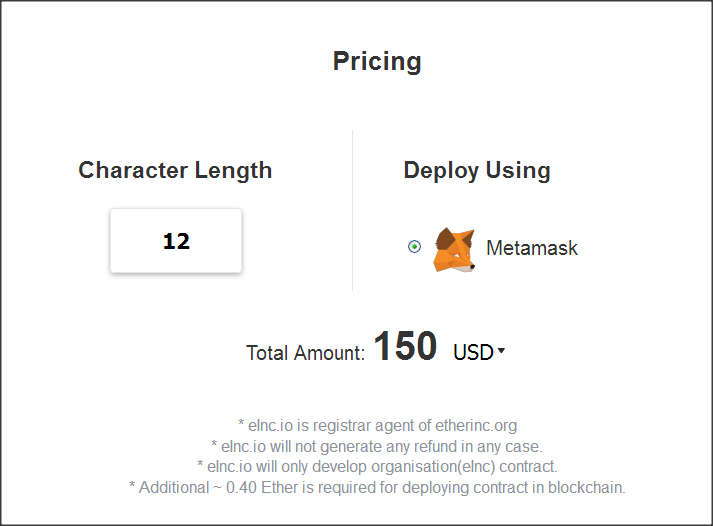Click the registrar agent note line
This screenshot has height=526, width=713.
377,426
